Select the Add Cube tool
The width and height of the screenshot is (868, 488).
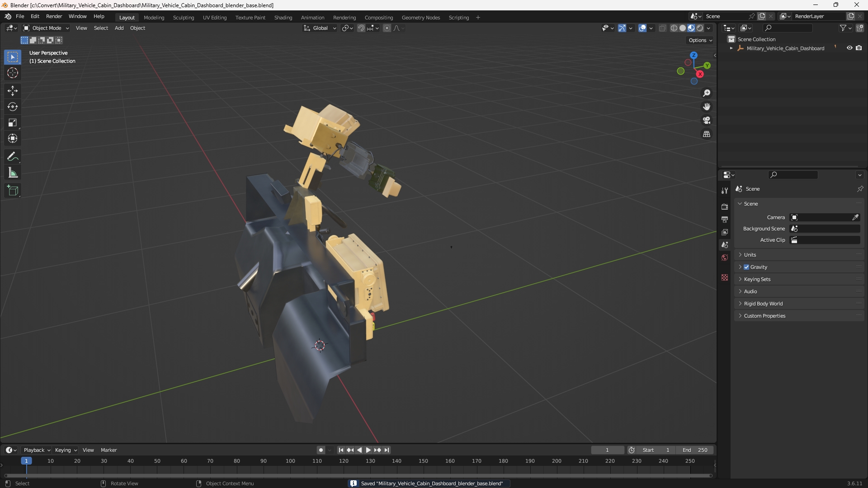(13, 191)
